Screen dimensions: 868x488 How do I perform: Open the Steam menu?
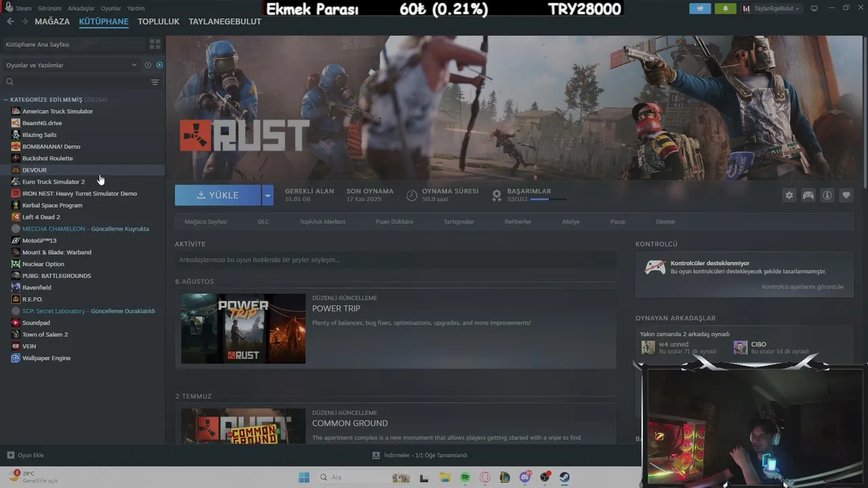pos(23,8)
